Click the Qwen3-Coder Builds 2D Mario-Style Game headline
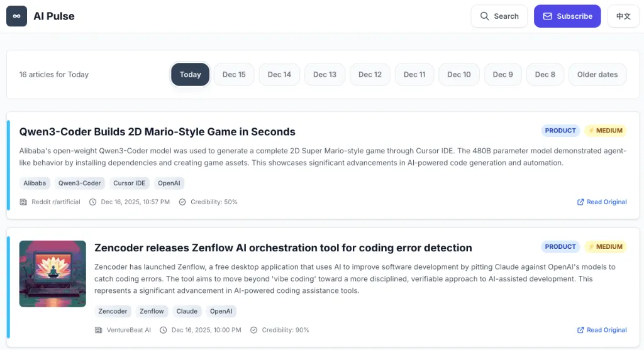This screenshot has width=644, height=350. pos(157,132)
